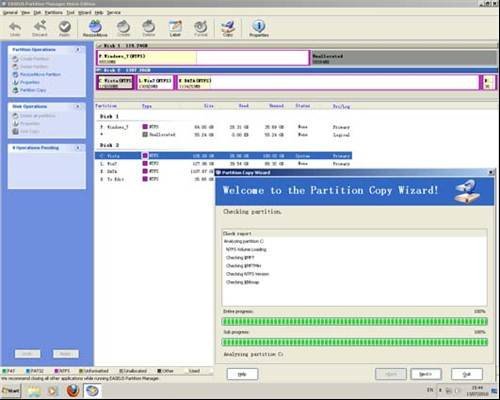Select the Unallocated block on Disk 1

point(403,58)
